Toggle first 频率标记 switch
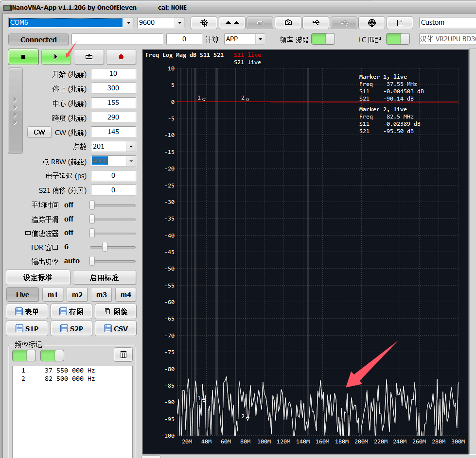The image size is (476, 458). (24, 356)
